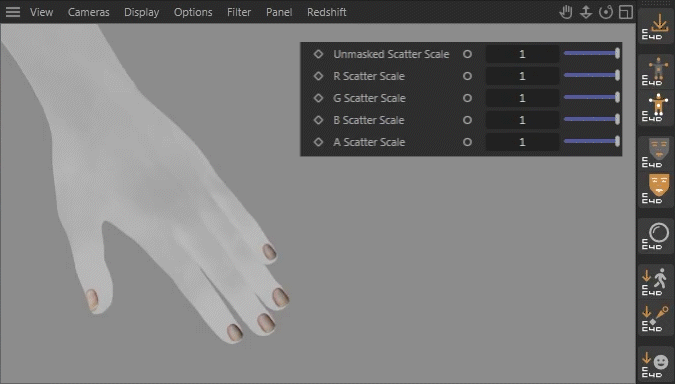Click the C4D sphere circle icon
675x384 pixels.
coord(656,235)
